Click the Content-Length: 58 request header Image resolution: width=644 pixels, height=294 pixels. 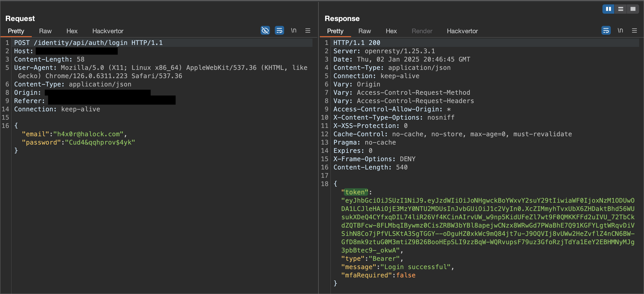(49, 59)
